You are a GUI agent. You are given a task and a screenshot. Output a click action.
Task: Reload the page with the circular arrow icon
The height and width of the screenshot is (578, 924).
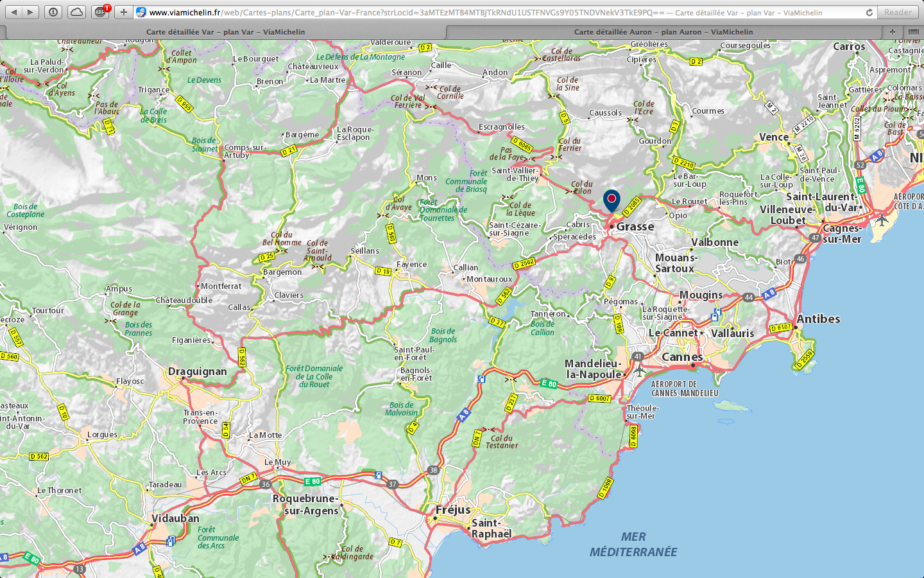pos(869,12)
